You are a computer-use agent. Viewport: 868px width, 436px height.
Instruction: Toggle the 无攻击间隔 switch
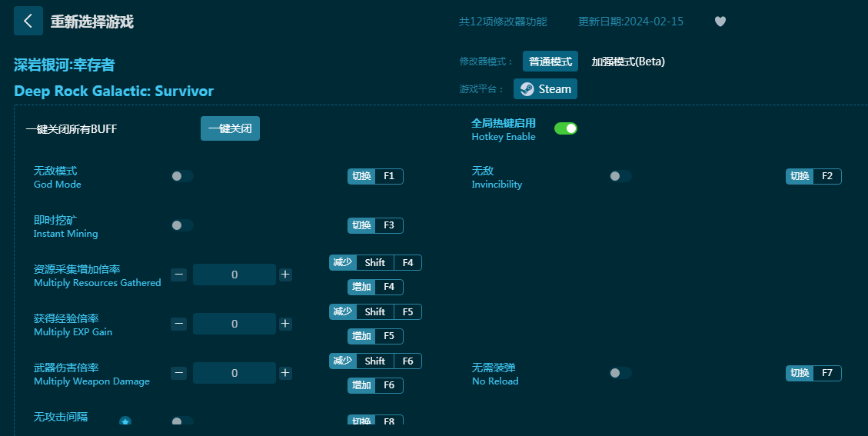click(182, 421)
